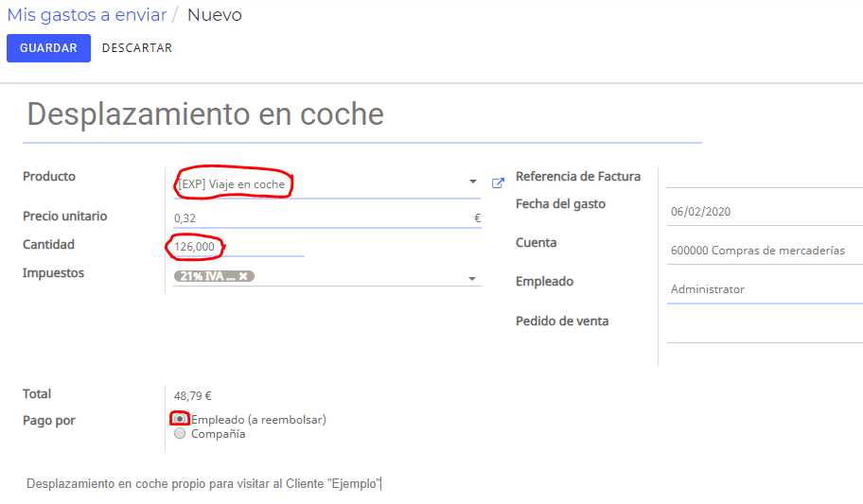This screenshot has height=504, width=863.
Task: Expand the Impuestos dropdown arrow
Action: point(471,279)
